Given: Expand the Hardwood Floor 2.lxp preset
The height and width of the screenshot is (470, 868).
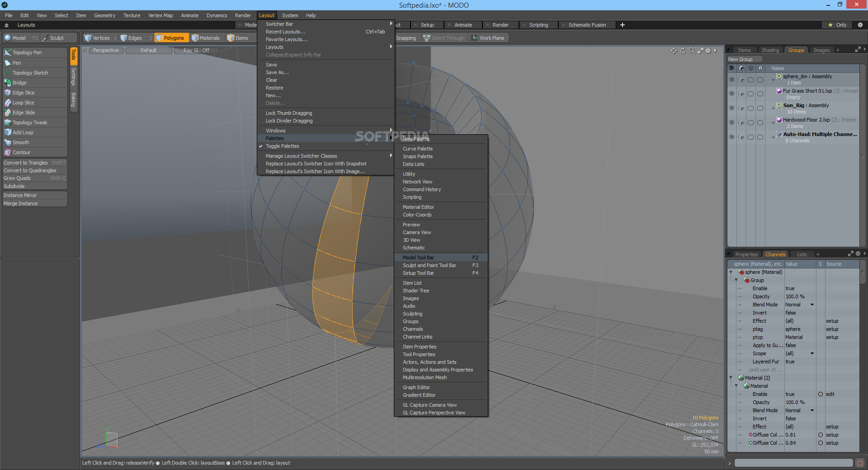Looking at the screenshot, I should [773, 123].
